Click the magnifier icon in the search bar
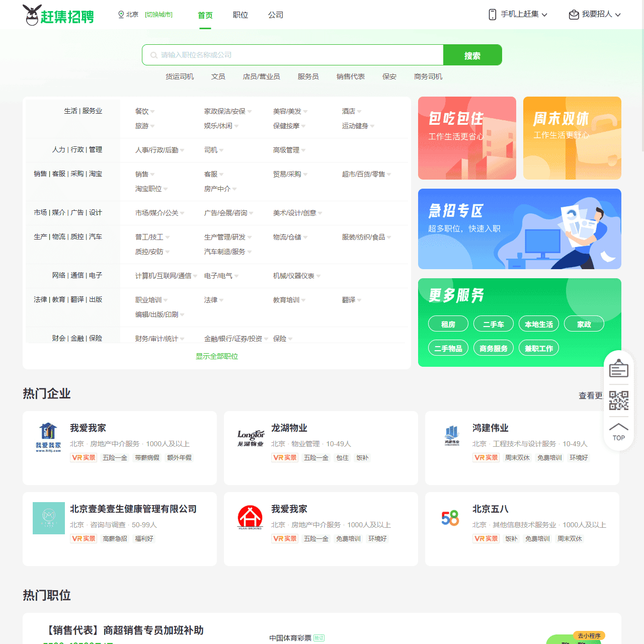 pyautogui.click(x=153, y=55)
